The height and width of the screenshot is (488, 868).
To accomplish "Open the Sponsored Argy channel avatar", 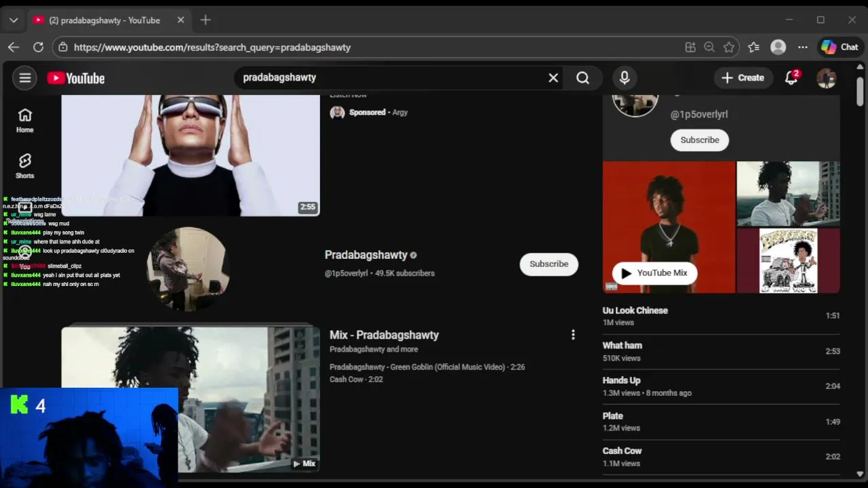I will click(337, 113).
